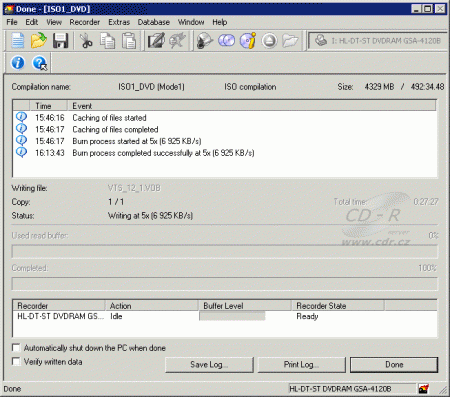Screen dimensions: 450x397
Task: Click the blue Info round icon
Action: (x=18, y=63)
